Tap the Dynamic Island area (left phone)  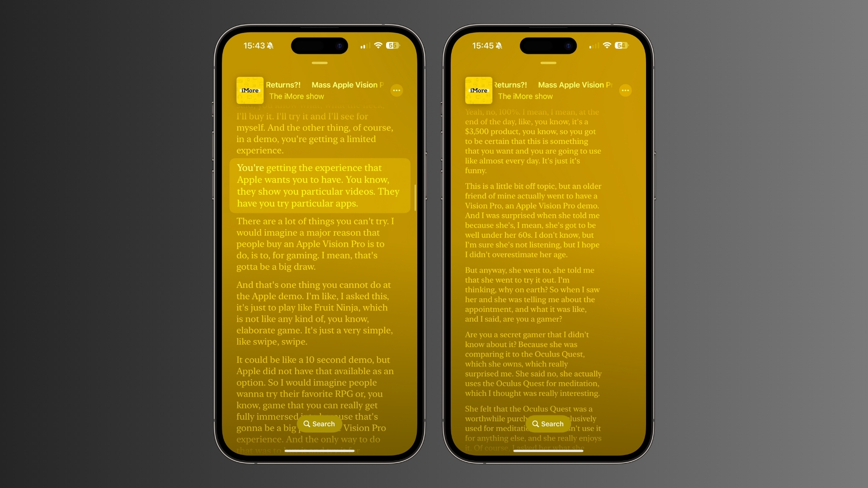(320, 45)
